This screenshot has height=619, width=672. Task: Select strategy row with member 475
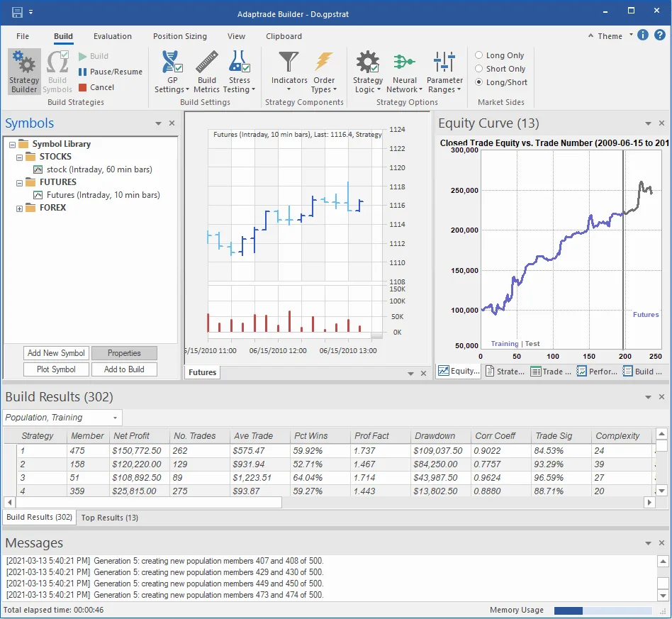pos(329,451)
